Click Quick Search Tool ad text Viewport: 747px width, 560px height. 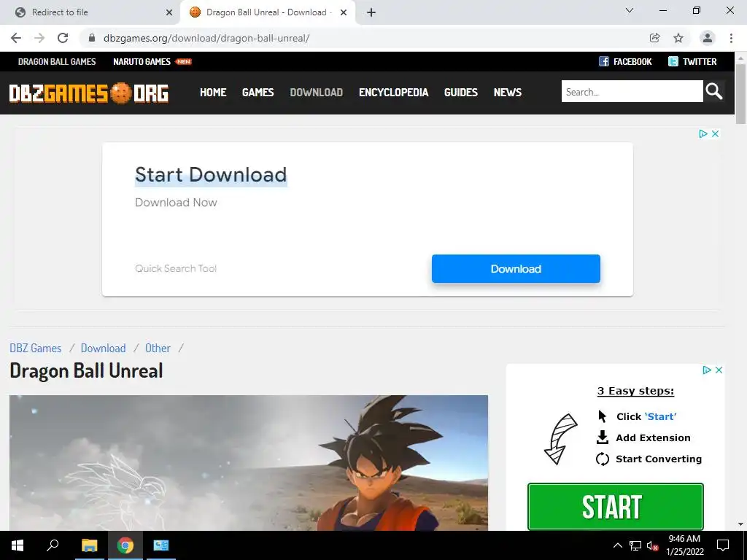click(176, 268)
